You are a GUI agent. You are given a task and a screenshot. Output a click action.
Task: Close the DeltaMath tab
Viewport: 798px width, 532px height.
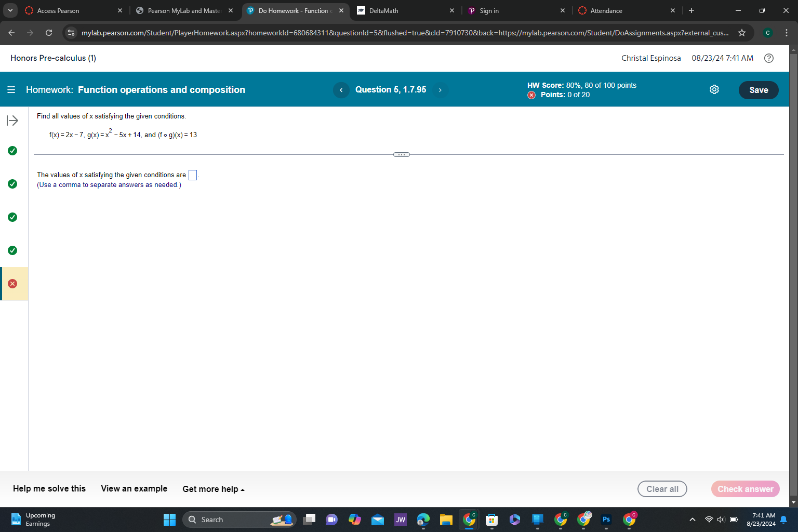click(x=452, y=10)
